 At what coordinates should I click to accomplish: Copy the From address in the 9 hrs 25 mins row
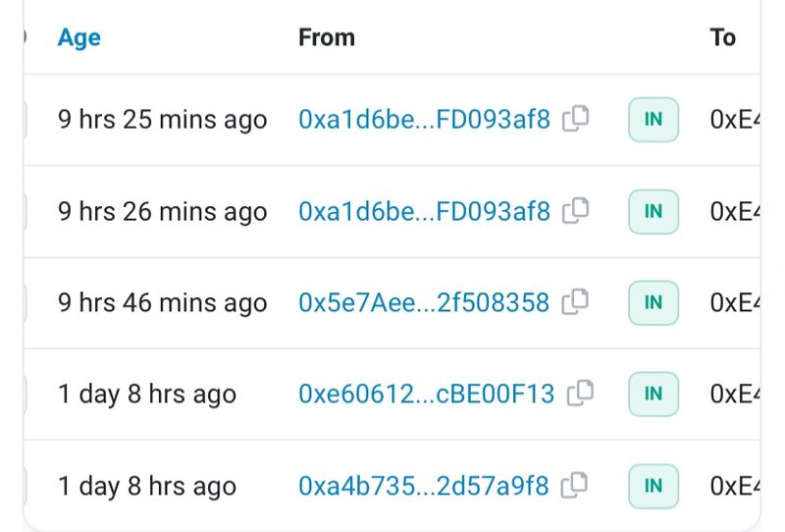576,120
